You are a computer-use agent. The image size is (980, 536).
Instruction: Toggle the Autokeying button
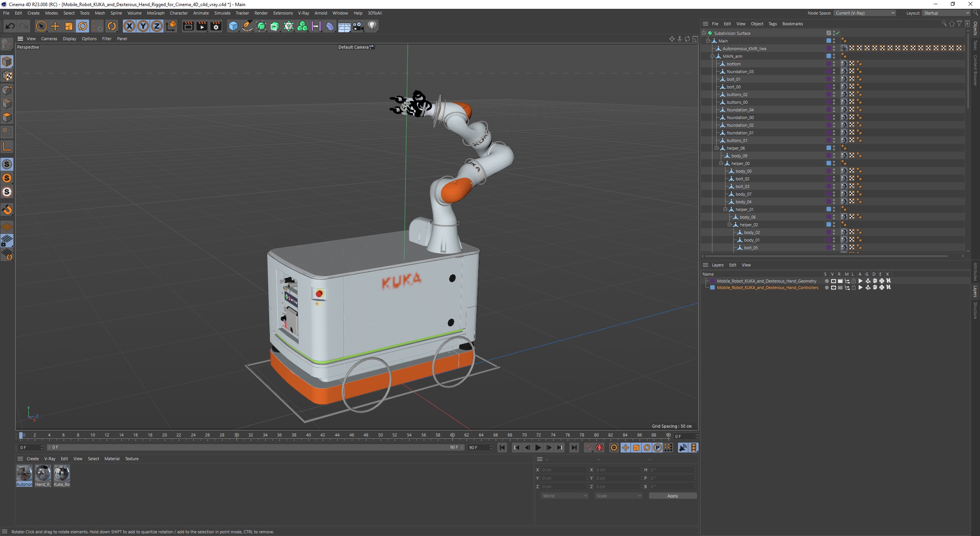pyautogui.click(x=599, y=448)
